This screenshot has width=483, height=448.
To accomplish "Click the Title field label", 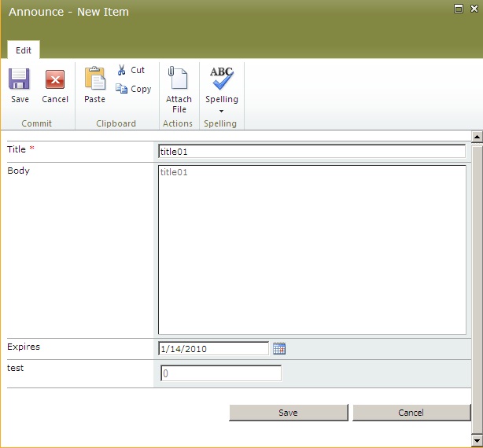I will [x=17, y=149].
